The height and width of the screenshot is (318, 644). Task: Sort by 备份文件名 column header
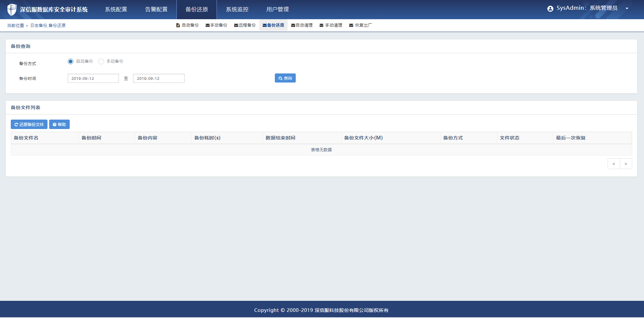(26, 138)
